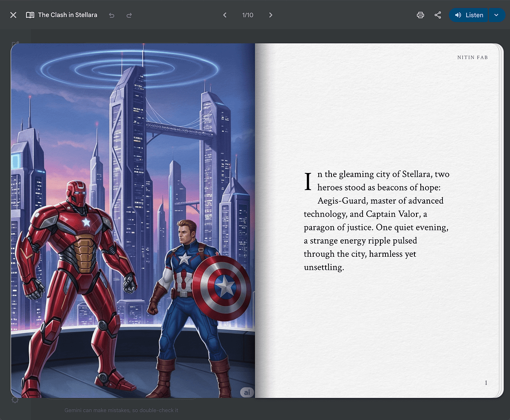Click the speaker icon in Listen button
Viewport: 510px width, 420px height.
coord(458,15)
